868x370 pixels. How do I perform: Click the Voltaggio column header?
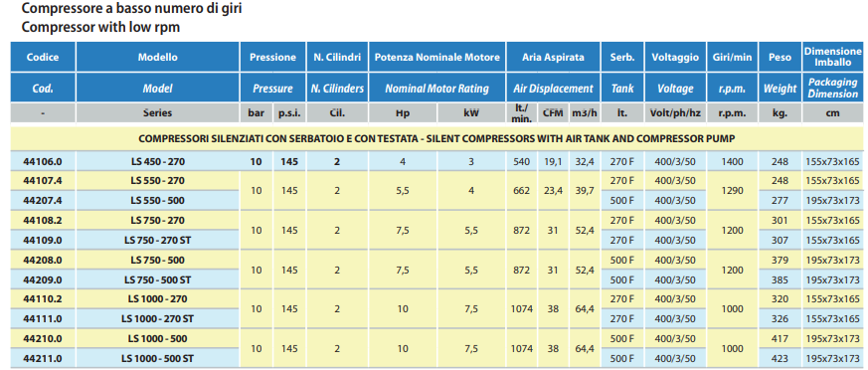(675, 57)
